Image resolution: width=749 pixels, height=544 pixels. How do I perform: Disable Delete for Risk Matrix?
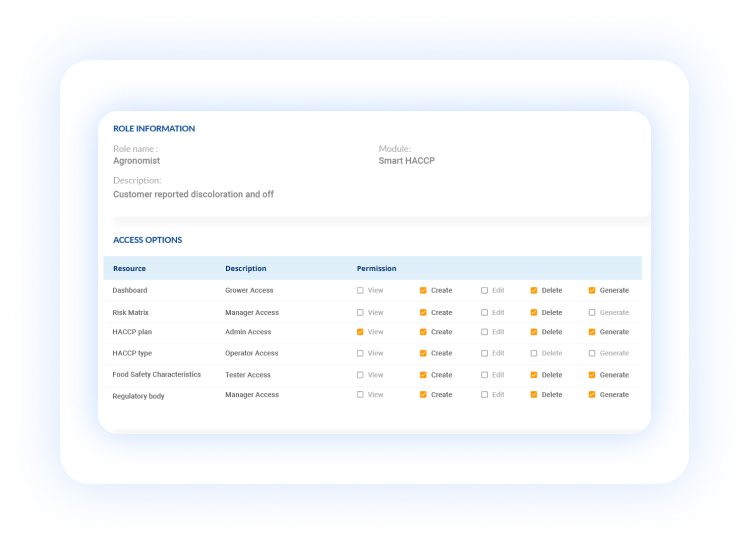click(x=534, y=312)
